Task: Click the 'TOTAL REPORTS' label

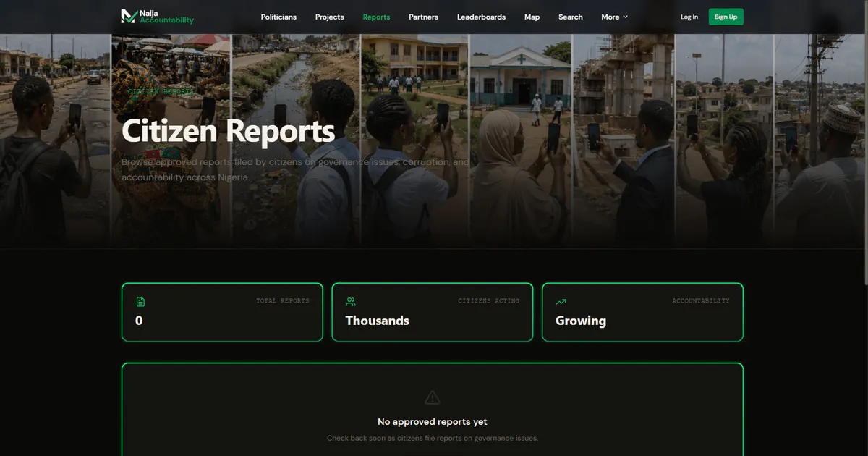Action: [282, 300]
